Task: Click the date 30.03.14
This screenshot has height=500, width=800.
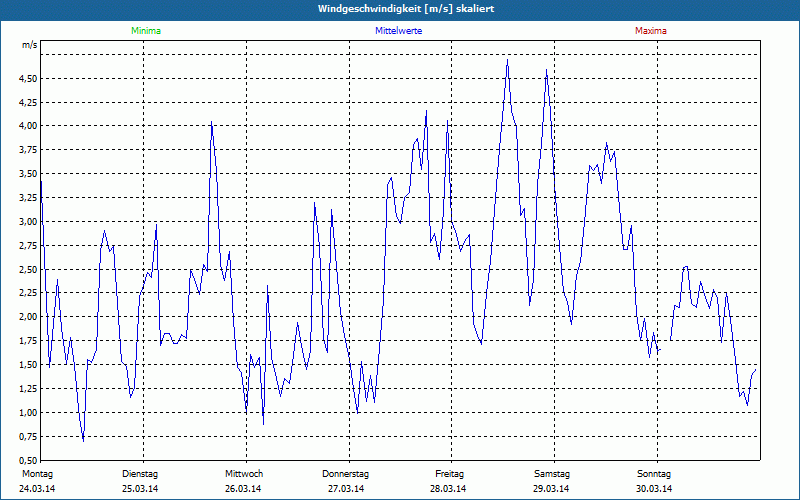Action: (x=654, y=489)
